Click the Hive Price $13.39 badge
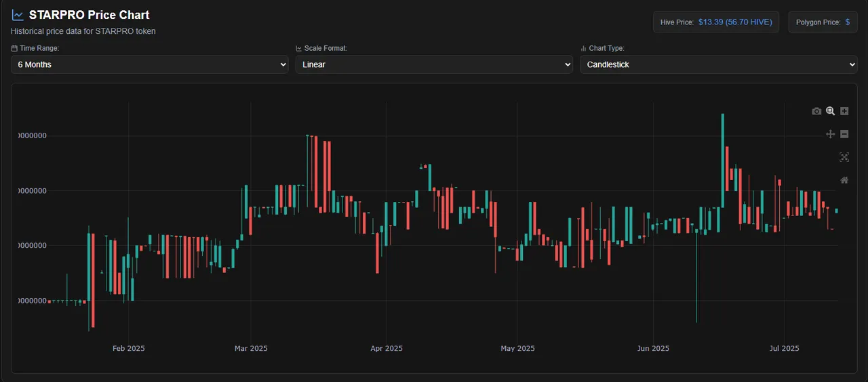This screenshot has width=868, height=382. point(716,22)
